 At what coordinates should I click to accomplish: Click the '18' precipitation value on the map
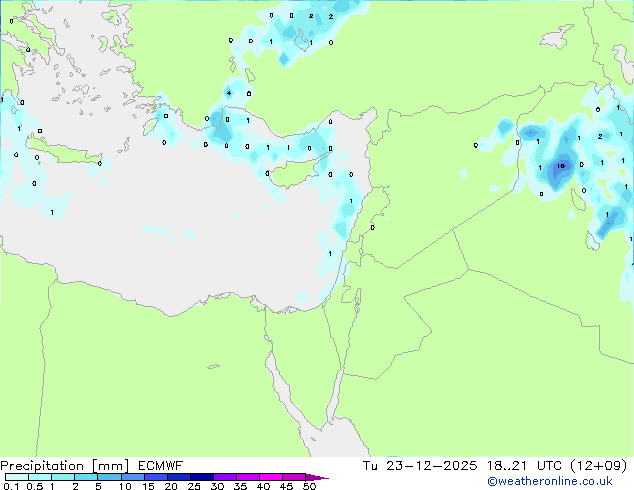coord(561,166)
